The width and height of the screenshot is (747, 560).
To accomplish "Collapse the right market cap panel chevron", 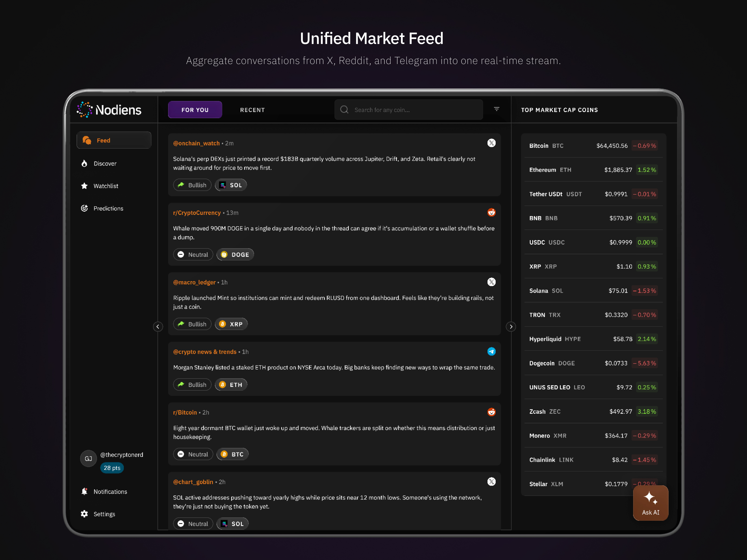I will click(x=511, y=326).
